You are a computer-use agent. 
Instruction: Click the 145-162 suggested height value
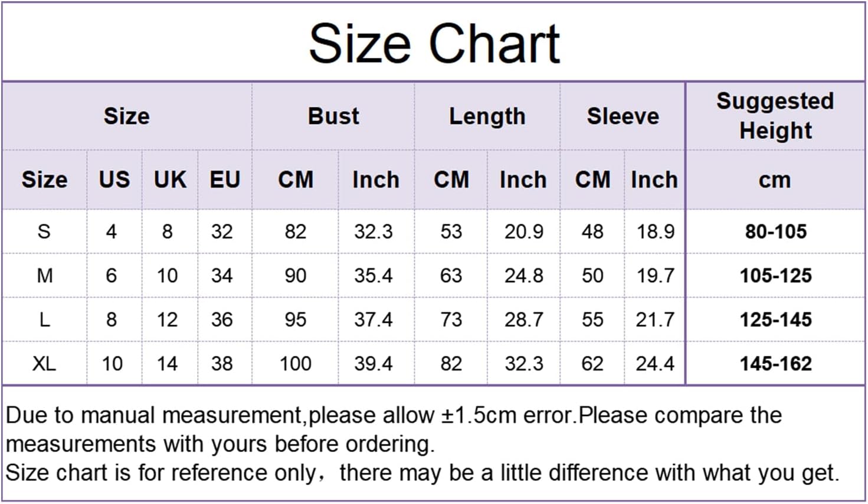click(775, 364)
